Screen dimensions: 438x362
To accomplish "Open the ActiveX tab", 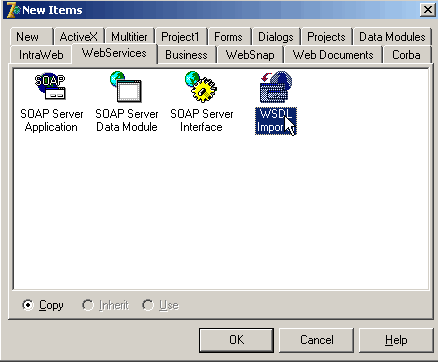I will [79, 37].
